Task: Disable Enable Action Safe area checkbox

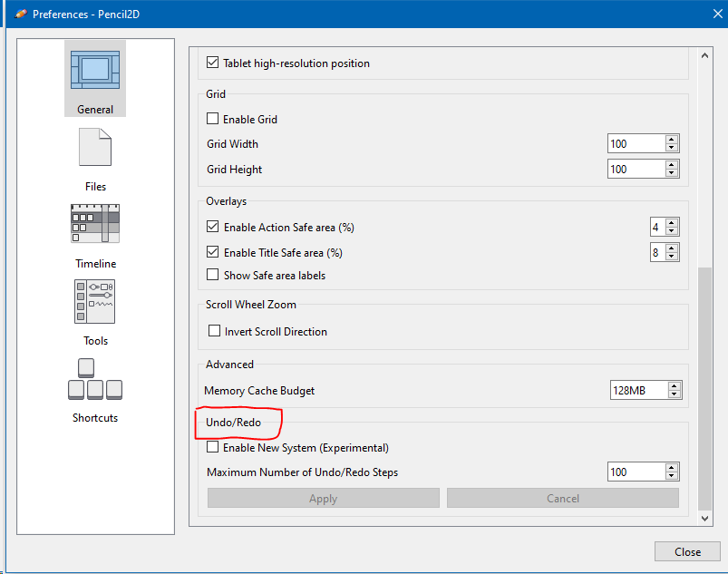Action: (x=213, y=226)
